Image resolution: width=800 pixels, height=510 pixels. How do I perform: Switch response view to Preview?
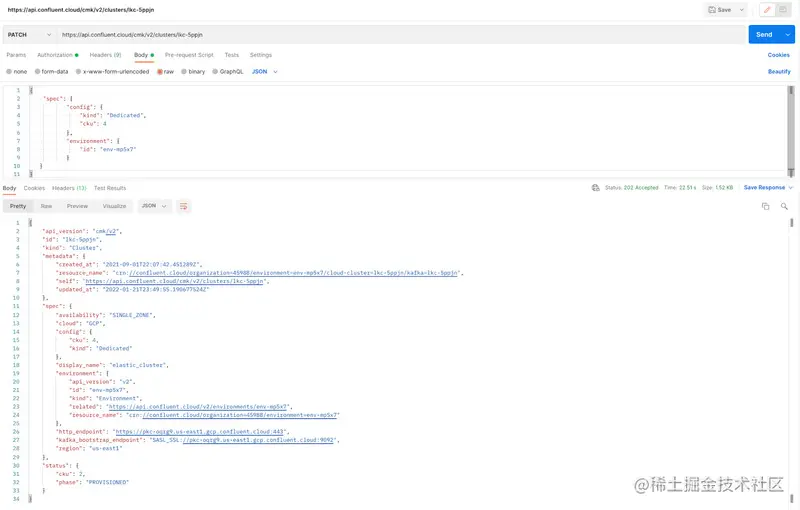click(78, 206)
